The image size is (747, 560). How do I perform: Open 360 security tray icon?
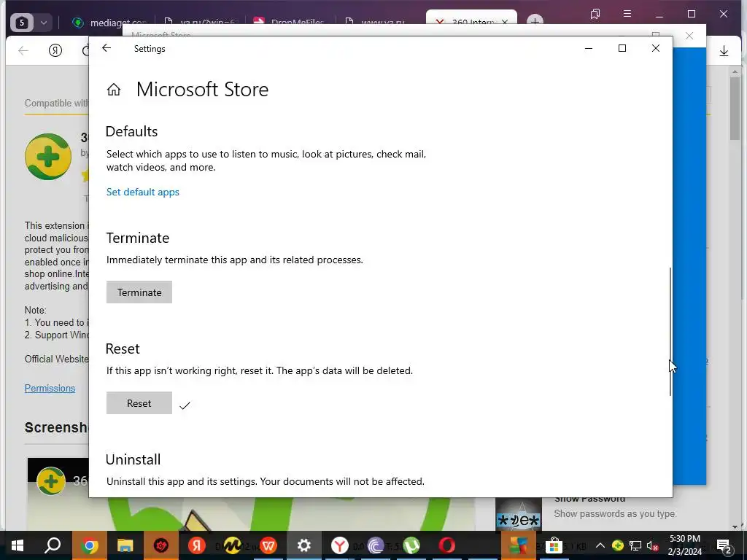pos(617,545)
